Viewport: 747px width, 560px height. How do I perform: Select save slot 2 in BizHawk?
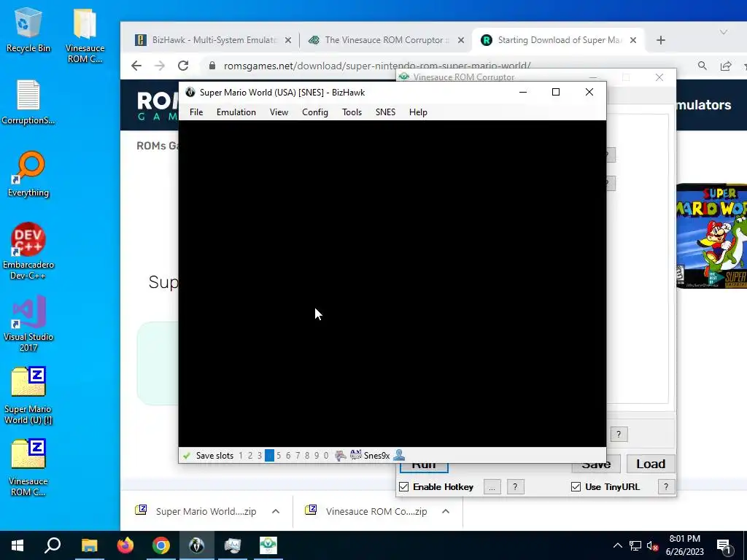click(250, 456)
